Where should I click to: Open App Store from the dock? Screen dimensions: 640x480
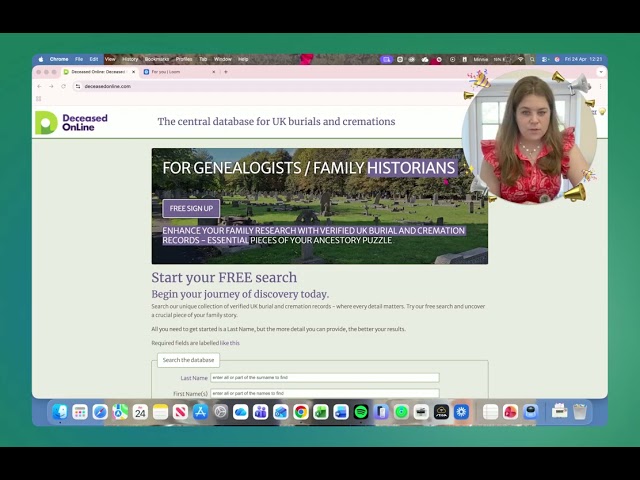[x=200, y=412]
